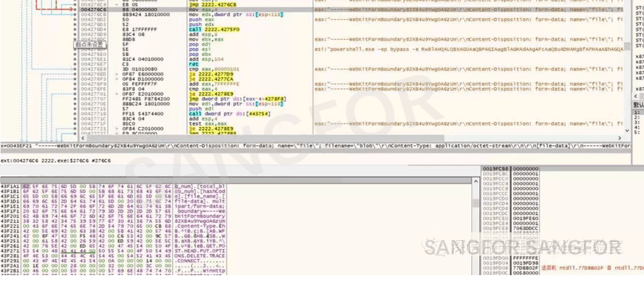Screen dimensions: 644x281
Task: Select stack value 77DB802F
Action: 525,267
